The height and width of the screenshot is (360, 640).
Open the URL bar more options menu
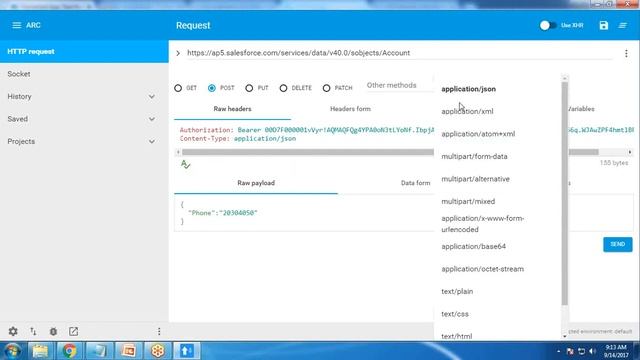click(626, 53)
